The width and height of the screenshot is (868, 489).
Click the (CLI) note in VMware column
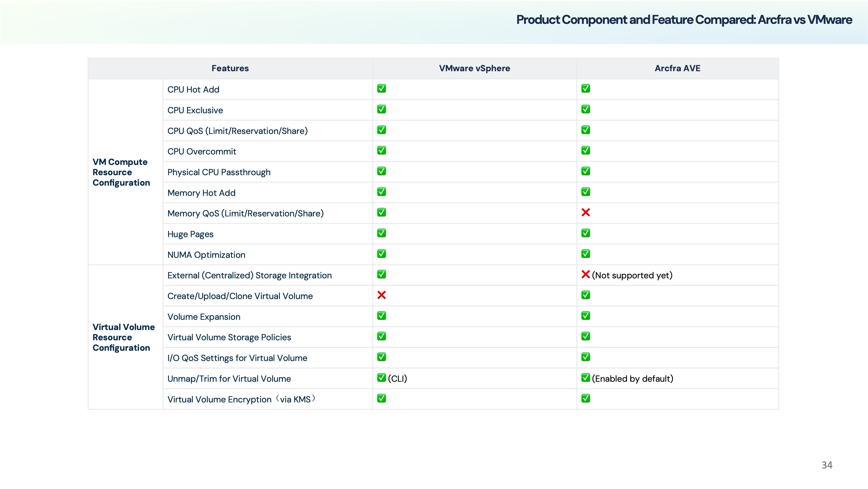(x=397, y=379)
